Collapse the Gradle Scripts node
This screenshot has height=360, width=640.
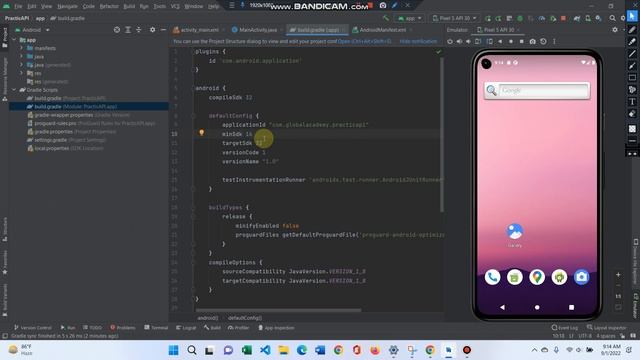tap(14, 90)
